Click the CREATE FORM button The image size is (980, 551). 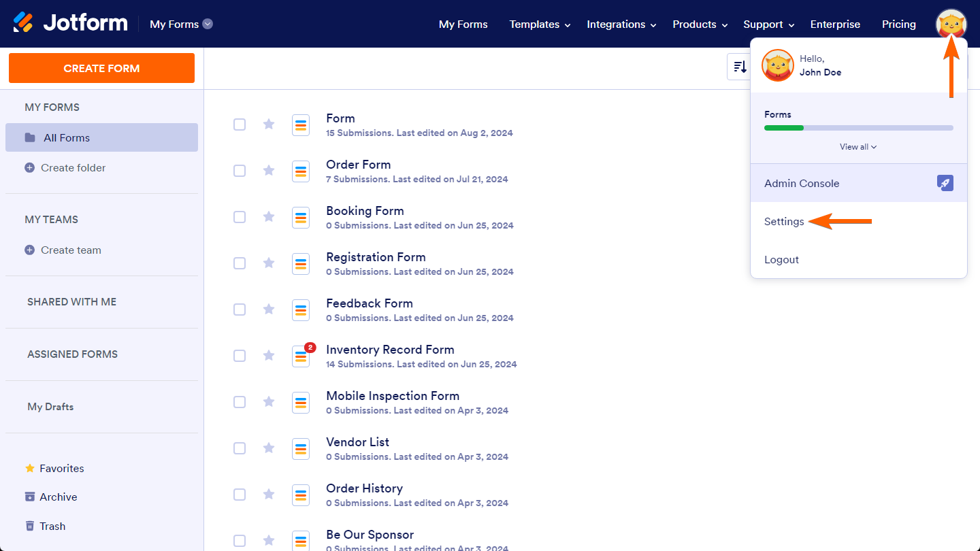point(101,68)
